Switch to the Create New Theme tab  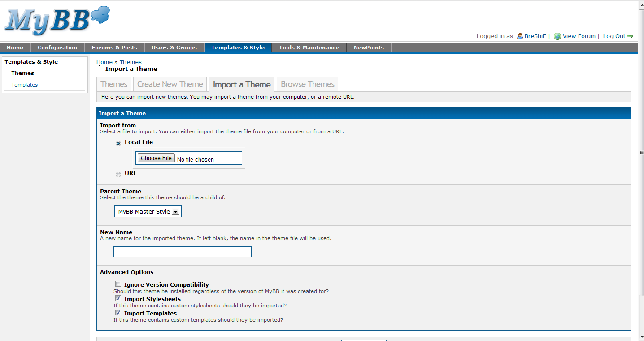tap(170, 84)
